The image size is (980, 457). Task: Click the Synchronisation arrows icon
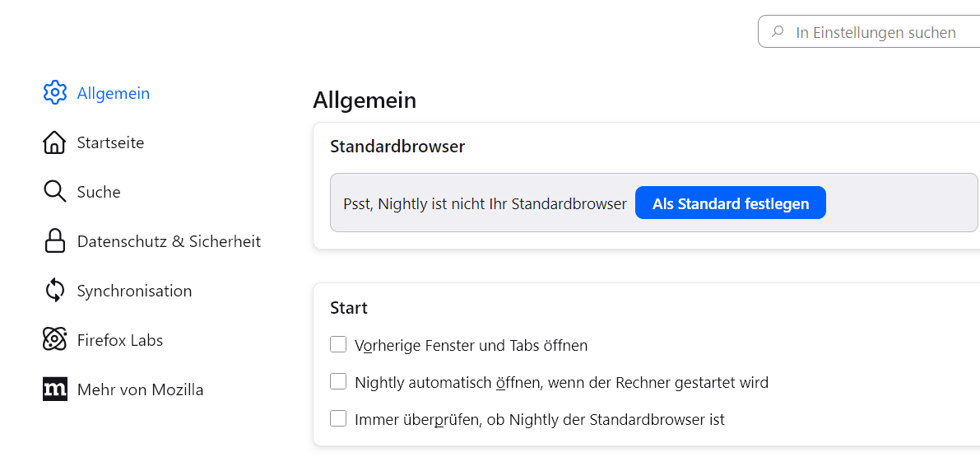coord(54,291)
